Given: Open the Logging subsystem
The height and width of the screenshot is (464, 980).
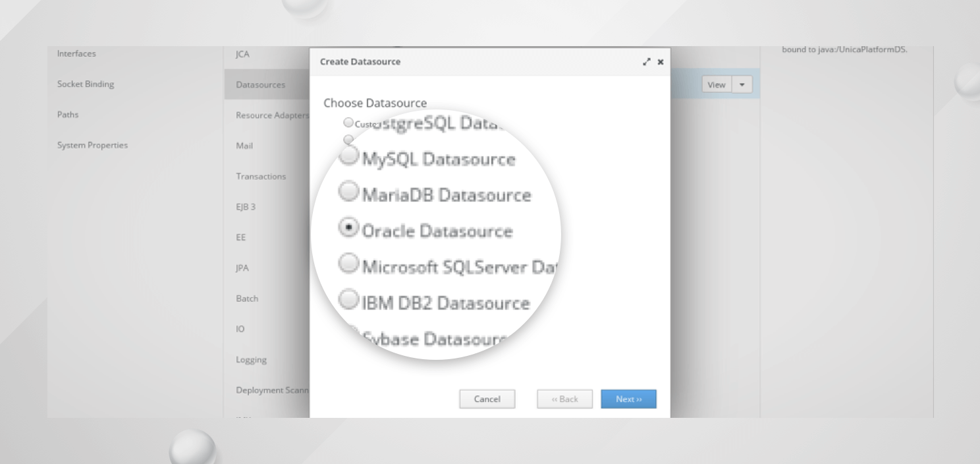Looking at the screenshot, I should tap(251, 359).
